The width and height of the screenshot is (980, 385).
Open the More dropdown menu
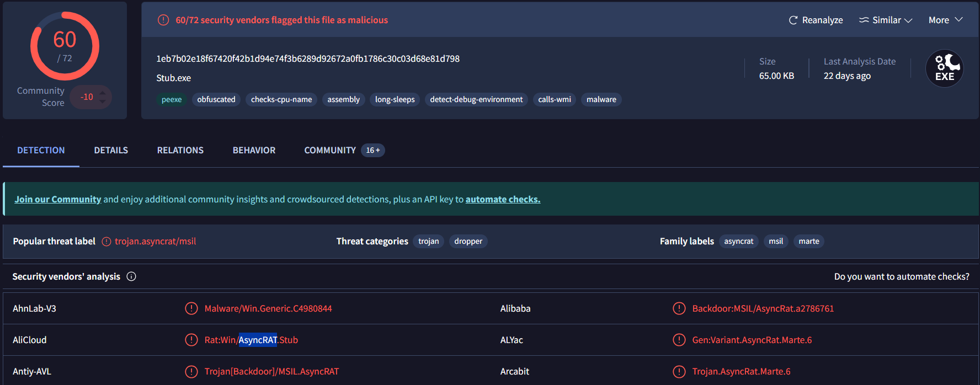pyautogui.click(x=946, y=20)
